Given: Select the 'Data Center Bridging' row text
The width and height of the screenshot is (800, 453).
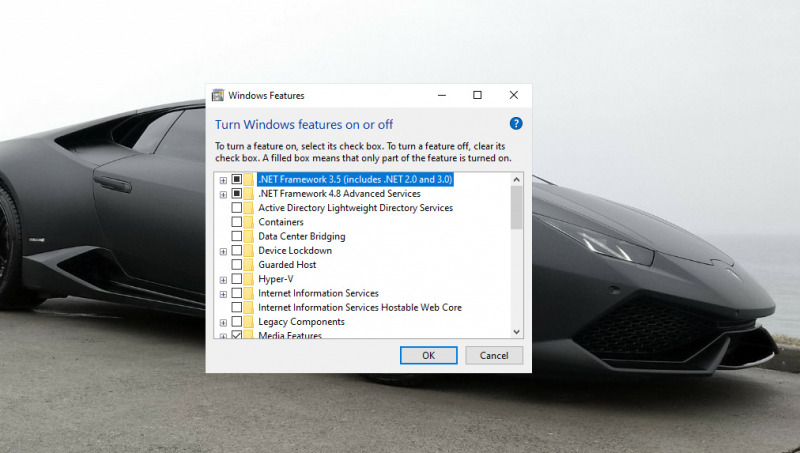Looking at the screenshot, I should point(302,236).
